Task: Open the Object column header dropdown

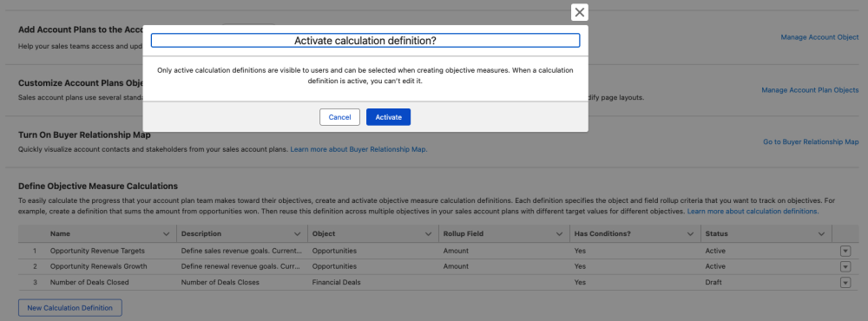Action: pyautogui.click(x=428, y=234)
